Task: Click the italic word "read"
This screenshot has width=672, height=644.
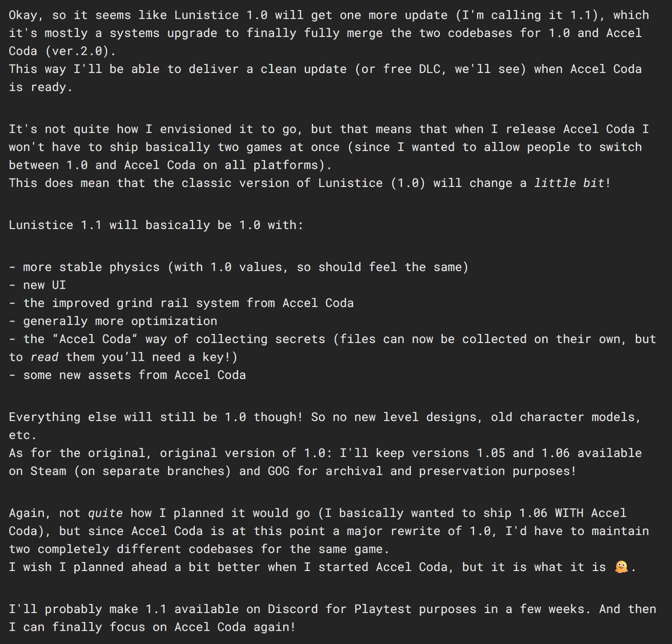Action: click(45, 357)
